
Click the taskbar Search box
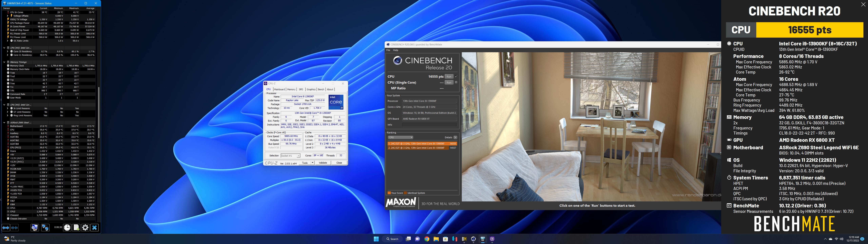[393, 239]
